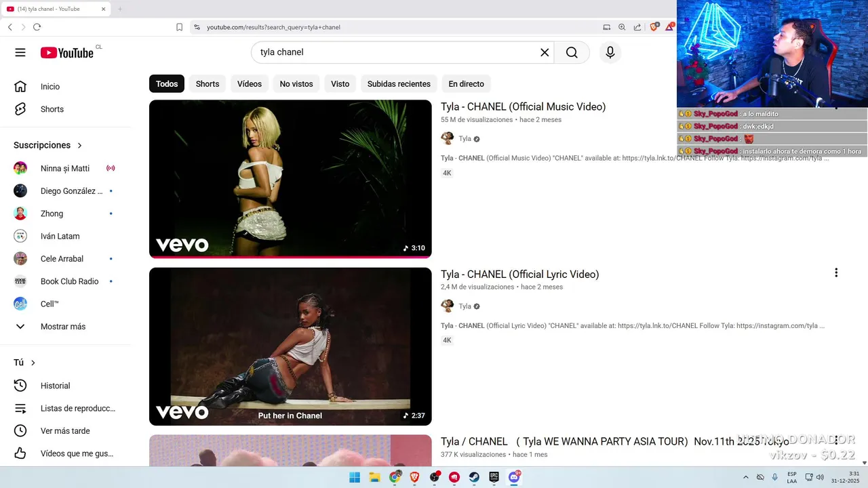868x488 pixels.
Task: Click the zoom magnifier in address bar
Action: pyautogui.click(x=622, y=27)
